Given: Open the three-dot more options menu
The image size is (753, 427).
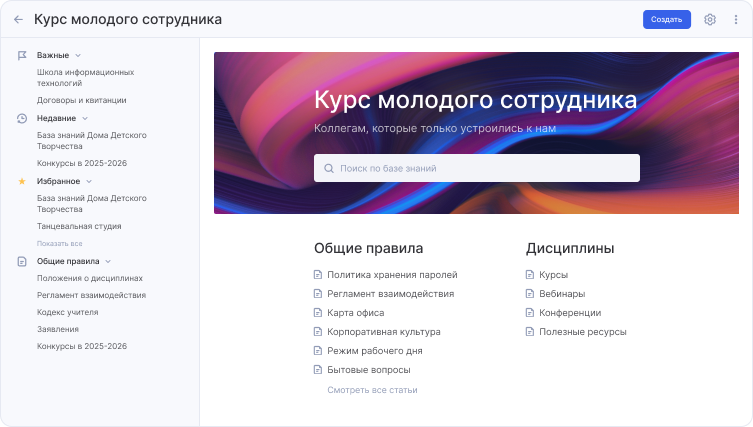Looking at the screenshot, I should point(736,19).
